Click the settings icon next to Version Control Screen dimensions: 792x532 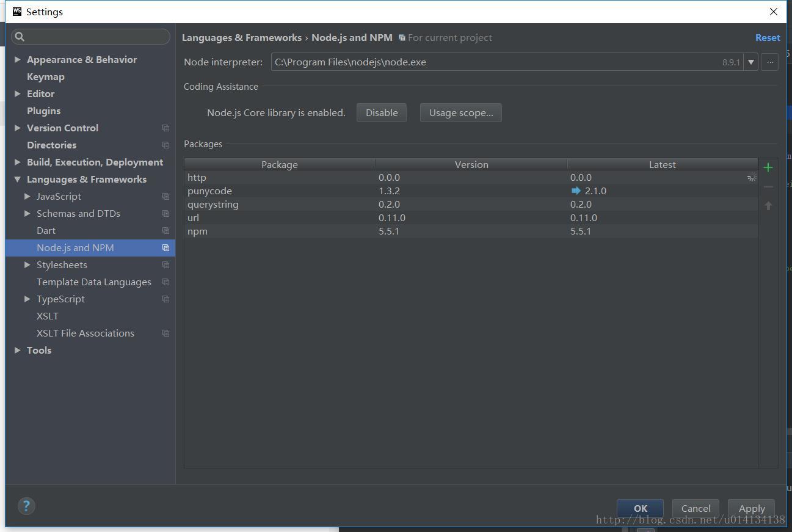165,128
